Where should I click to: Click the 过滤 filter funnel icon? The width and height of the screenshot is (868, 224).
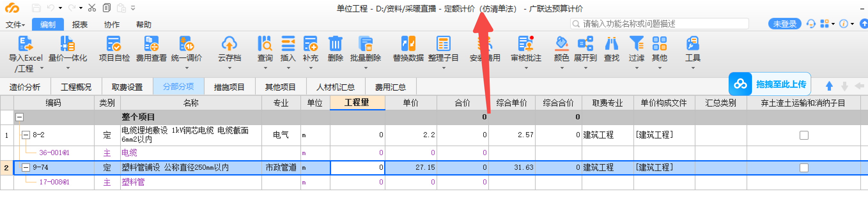coord(637,44)
